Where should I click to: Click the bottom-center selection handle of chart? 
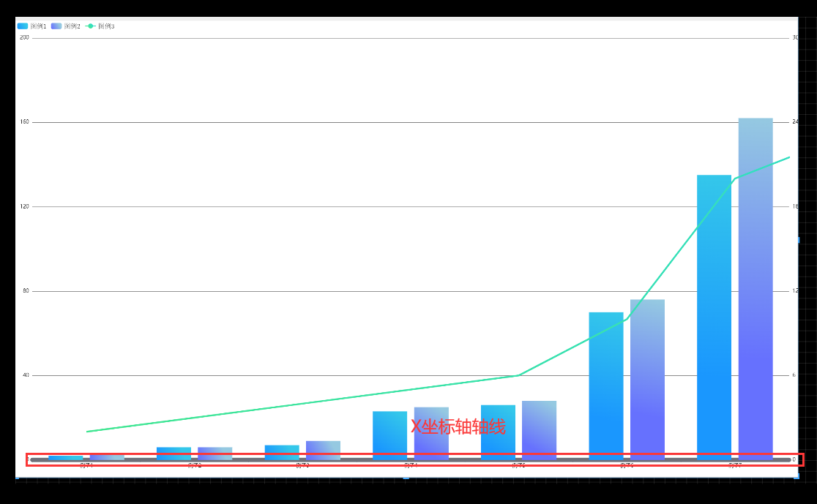pos(406,477)
